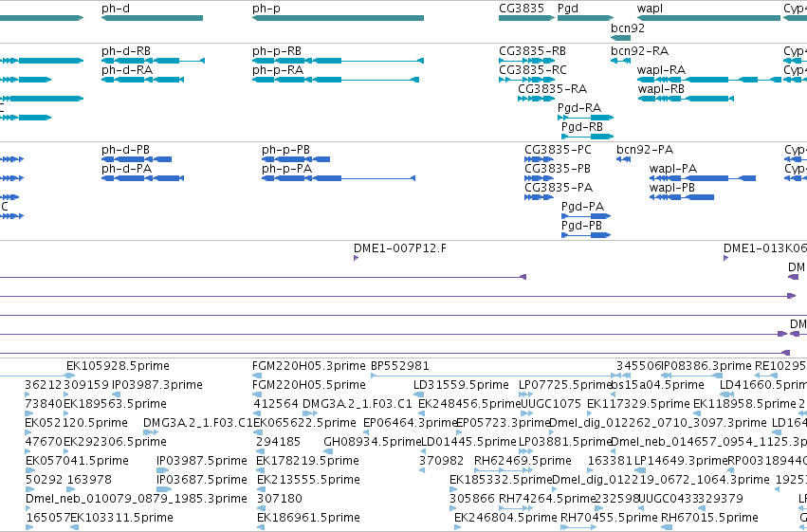Viewport: 807px width, 532px height.
Task: Select protein ph-p-PB
Action: (x=296, y=159)
